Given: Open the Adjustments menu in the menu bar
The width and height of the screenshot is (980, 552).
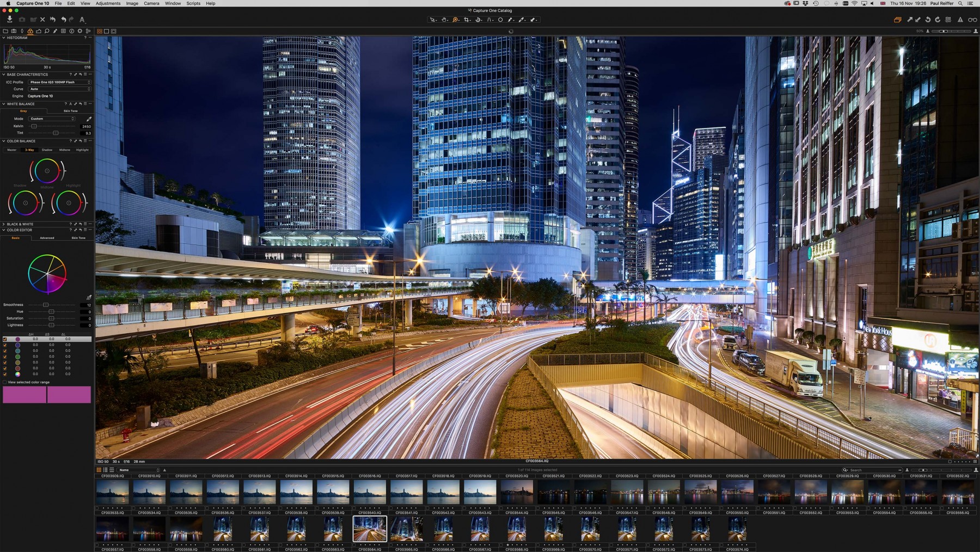Looking at the screenshot, I should (x=107, y=3).
